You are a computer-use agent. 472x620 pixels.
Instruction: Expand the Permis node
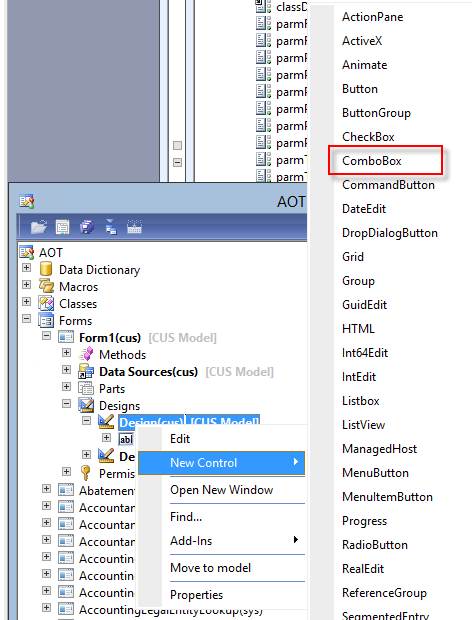66,471
